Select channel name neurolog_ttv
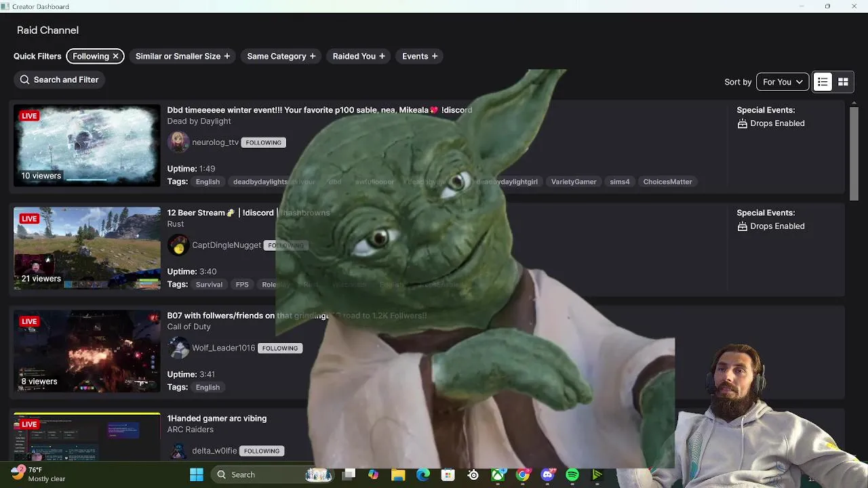The height and width of the screenshot is (488, 868). 216,142
